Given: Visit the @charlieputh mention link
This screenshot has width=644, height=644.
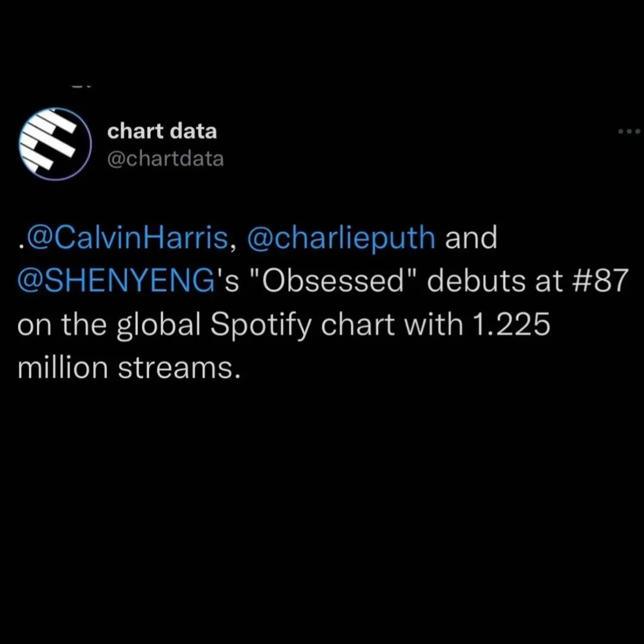Looking at the screenshot, I should [x=341, y=239].
